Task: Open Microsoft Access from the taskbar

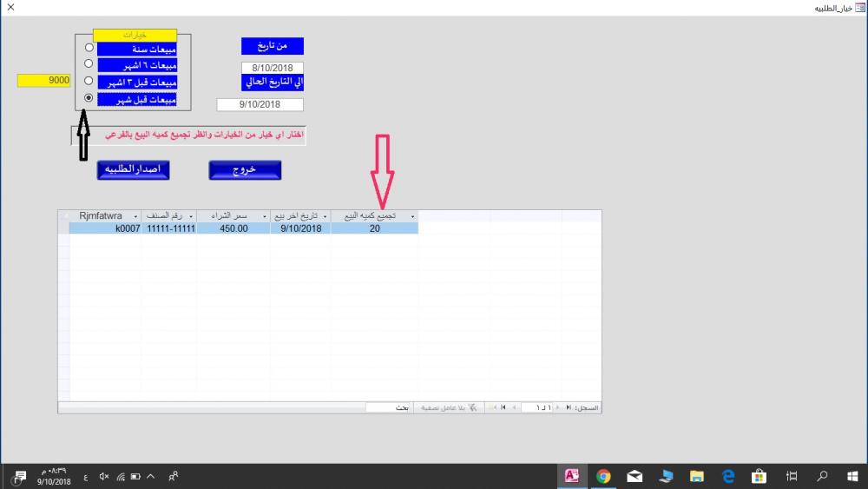Action: (571, 476)
